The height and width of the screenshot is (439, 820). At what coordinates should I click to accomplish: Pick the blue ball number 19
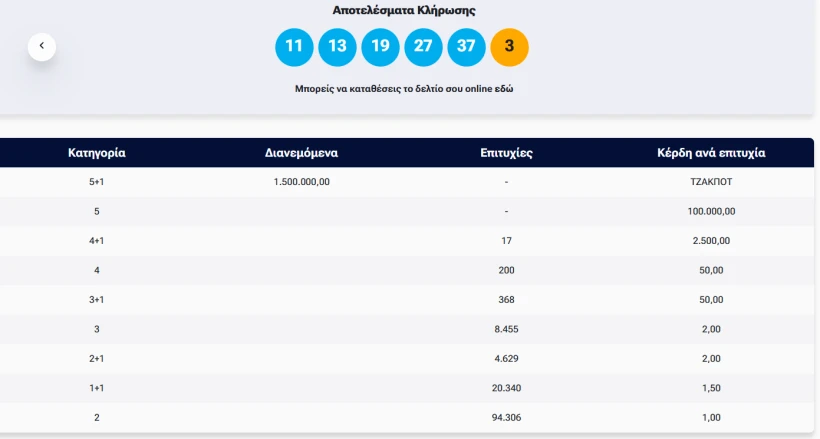380,46
